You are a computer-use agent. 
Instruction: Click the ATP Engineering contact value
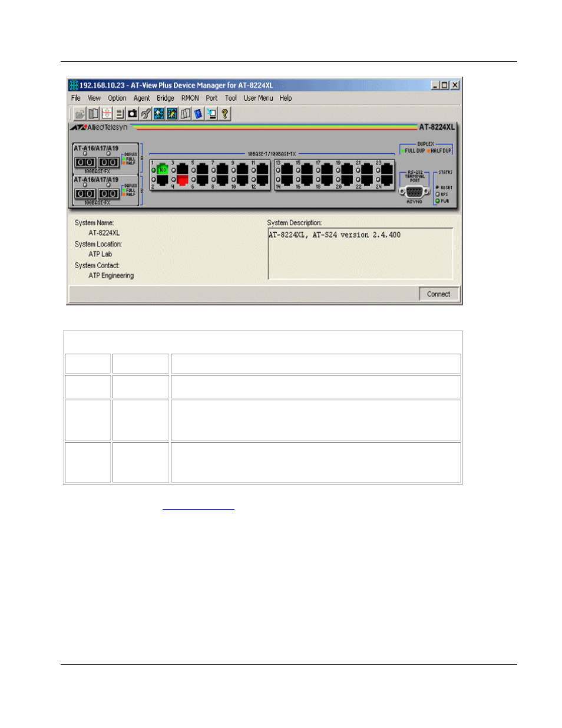coord(111,276)
